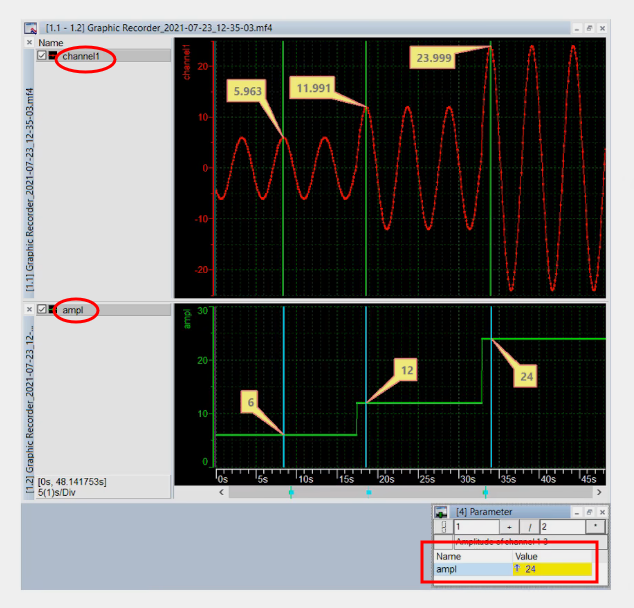Image resolution: width=634 pixels, height=608 pixels.
Task: Click the 5.963 measurement label
Action: pos(247,91)
